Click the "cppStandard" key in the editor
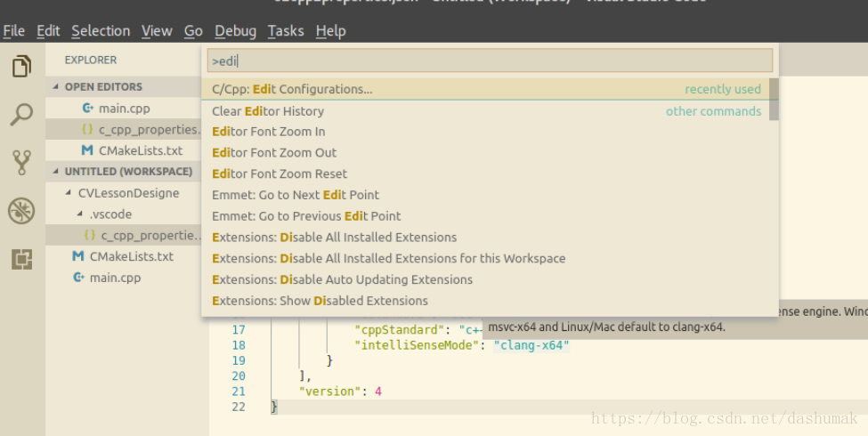Image resolution: width=868 pixels, height=436 pixels. [400, 330]
